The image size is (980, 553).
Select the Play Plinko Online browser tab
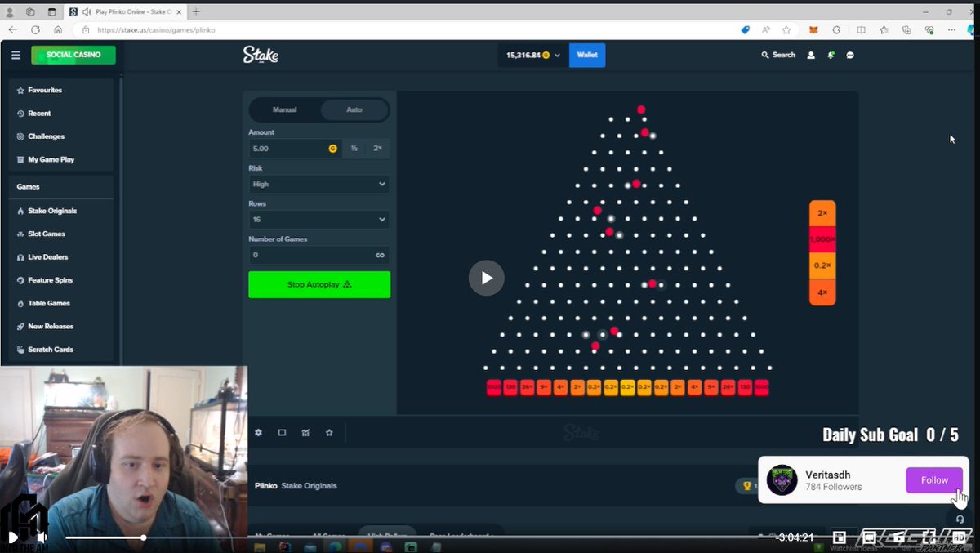pos(127,11)
